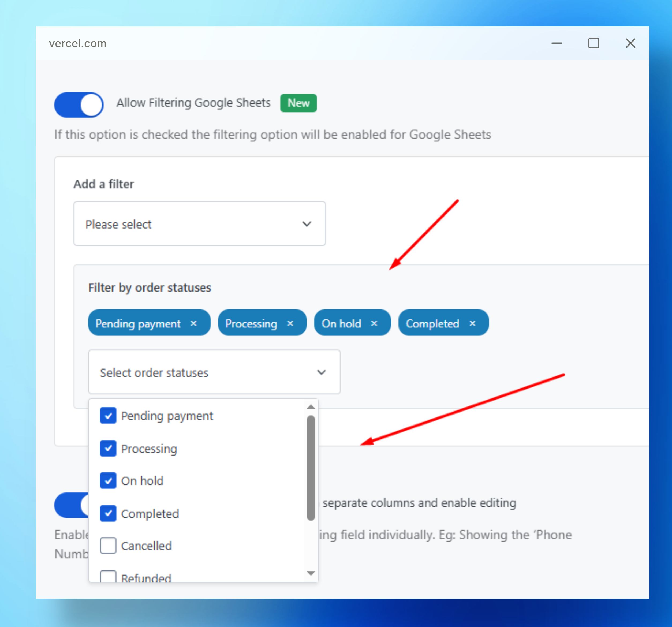Click the 'Allow Filtering Google Sheets' label
Viewport: 672px width, 627px height.
193,103
